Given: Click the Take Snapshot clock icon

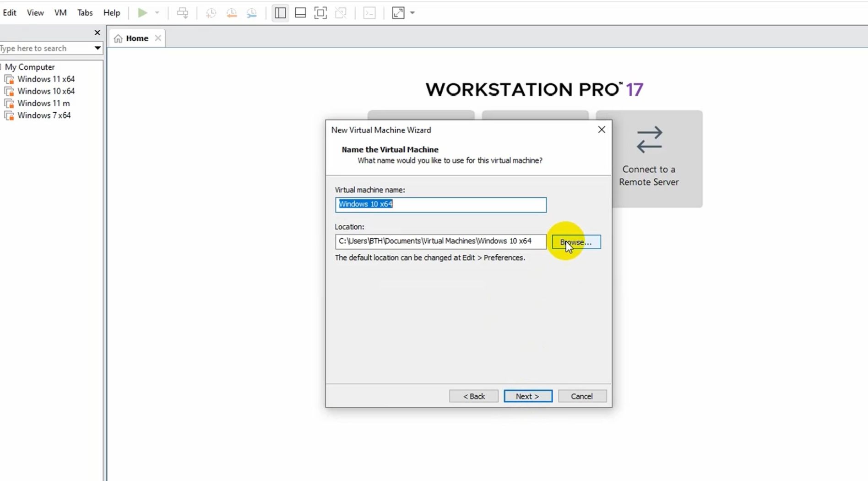Looking at the screenshot, I should (211, 13).
